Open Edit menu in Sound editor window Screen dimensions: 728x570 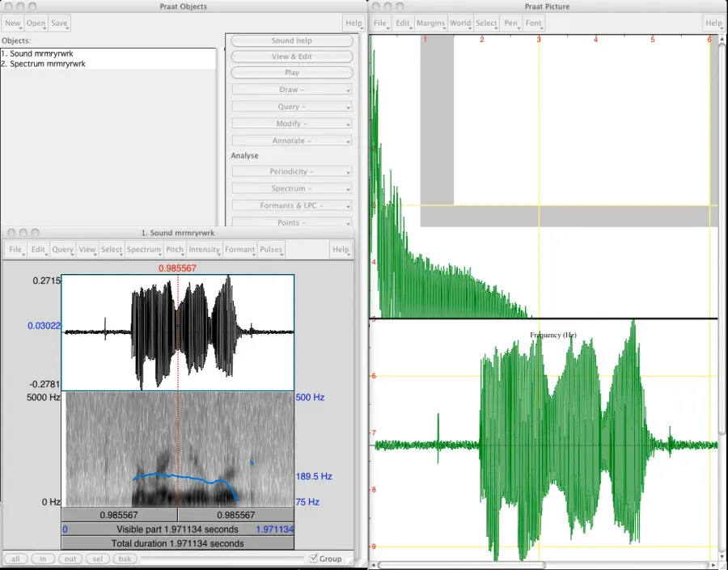tap(38, 250)
